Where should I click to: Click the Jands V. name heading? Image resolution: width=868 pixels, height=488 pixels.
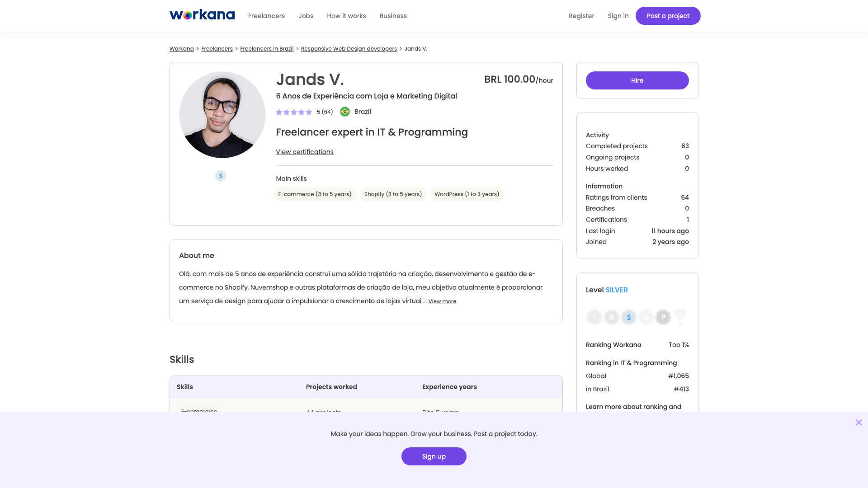coord(310,80)
